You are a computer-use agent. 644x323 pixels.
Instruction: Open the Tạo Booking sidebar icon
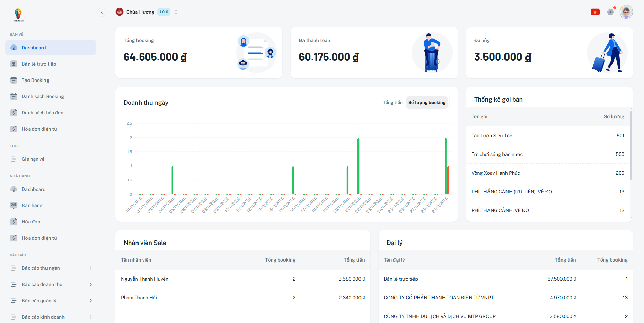(x=14, y=80)
